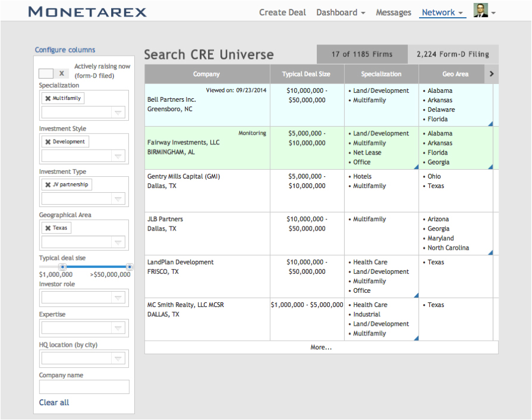Click the maximum deal size slider handle

[129, 267]
